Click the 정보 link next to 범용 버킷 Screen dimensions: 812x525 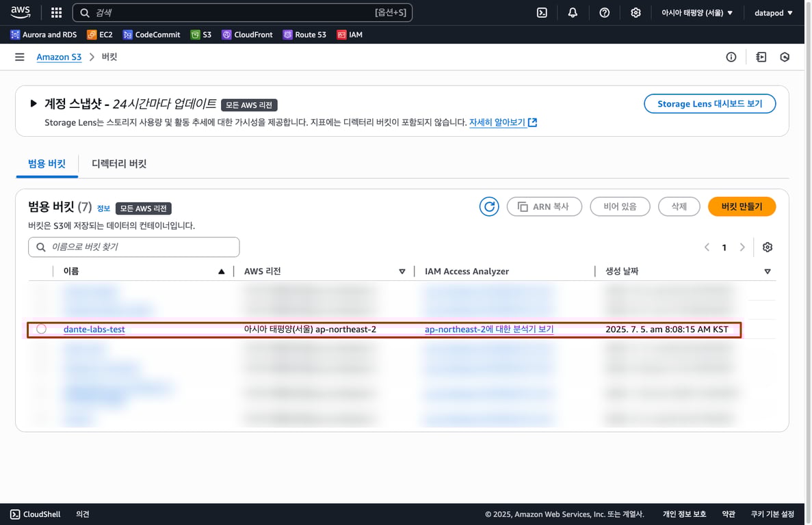[x=103, y=208]
